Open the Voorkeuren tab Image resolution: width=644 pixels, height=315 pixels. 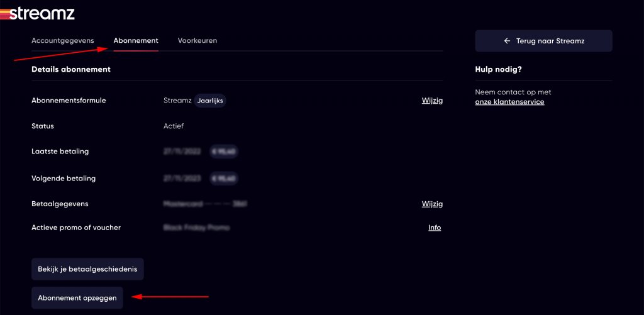197,41
